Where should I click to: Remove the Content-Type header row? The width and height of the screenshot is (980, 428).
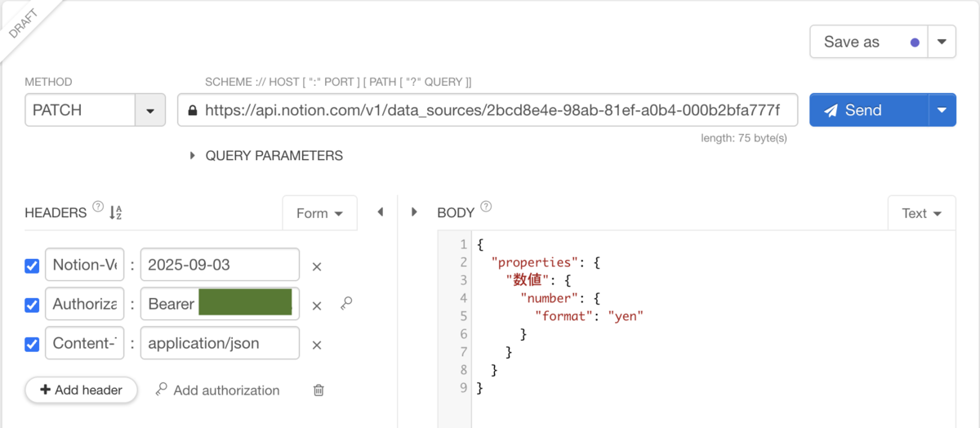(317, 345)
